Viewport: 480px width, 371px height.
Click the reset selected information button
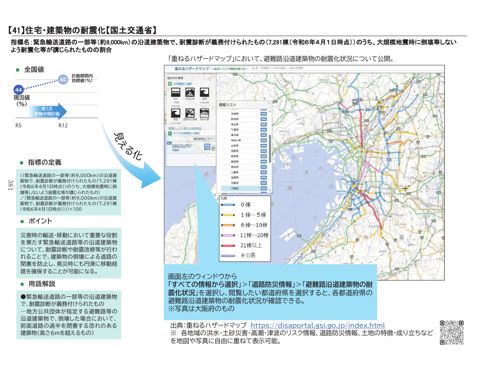[203, 138]
